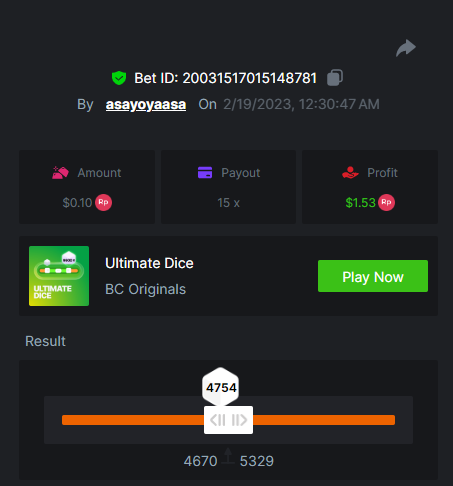453x486 pixels.
Task: Click the orange bar right of the handle
Action: tap(324, 420)
